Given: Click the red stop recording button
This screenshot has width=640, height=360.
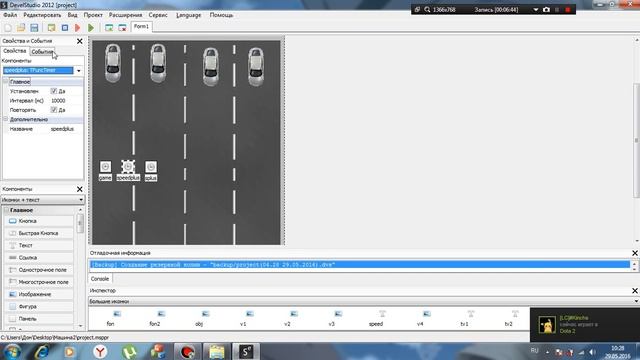Looking at the screenshot, I should [568, 9].
